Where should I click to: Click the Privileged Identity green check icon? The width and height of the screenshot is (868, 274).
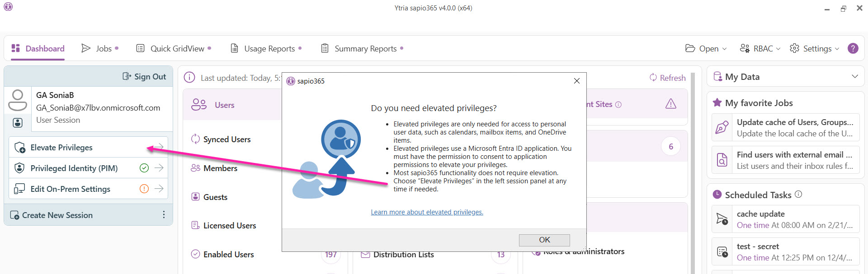click(x=144, y=168)
